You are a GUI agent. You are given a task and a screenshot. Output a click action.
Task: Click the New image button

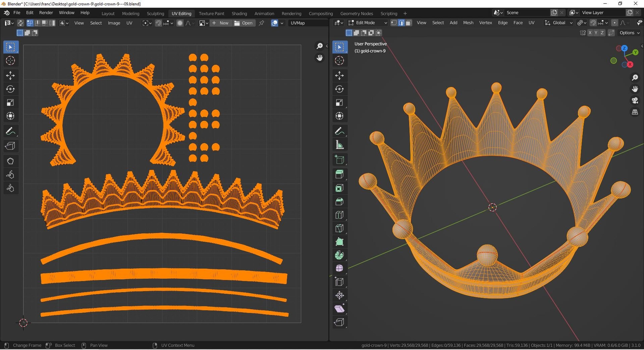click(220, 23)
